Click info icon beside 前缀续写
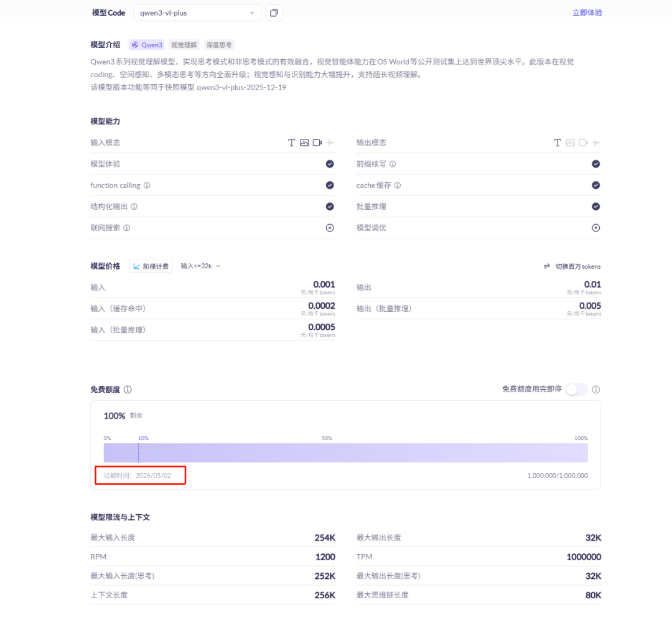Viewport: 672px width, 620px height. click(x=393, y=164)
